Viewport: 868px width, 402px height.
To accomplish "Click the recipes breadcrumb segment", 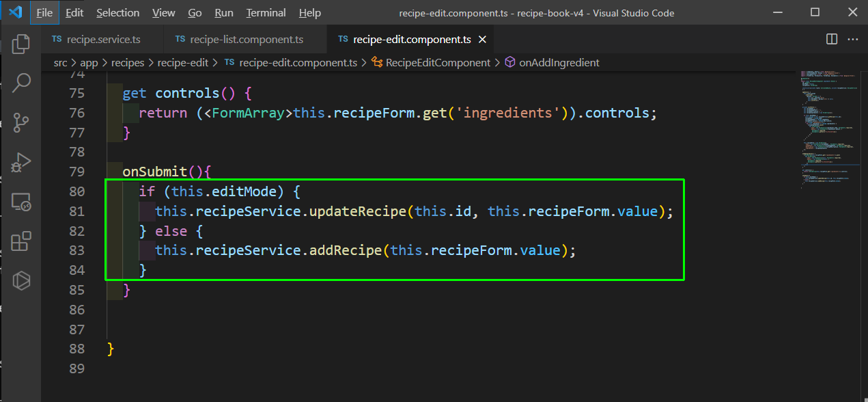I will [128, 62].
